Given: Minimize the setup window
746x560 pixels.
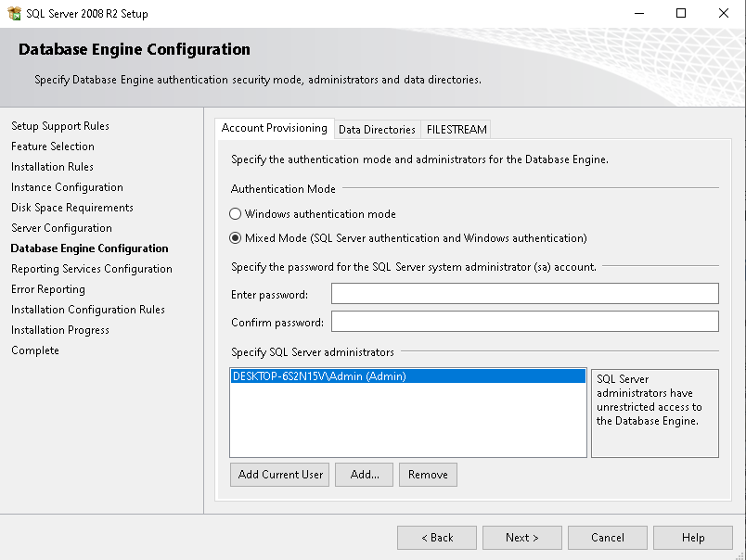Looking at the screenshot, I should click(639, 13).
